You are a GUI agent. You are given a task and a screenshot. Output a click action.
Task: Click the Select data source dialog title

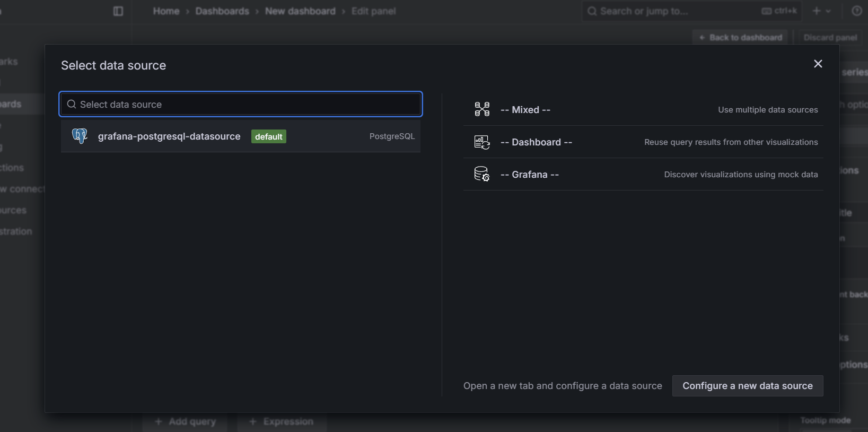click(x=113, y=65)
